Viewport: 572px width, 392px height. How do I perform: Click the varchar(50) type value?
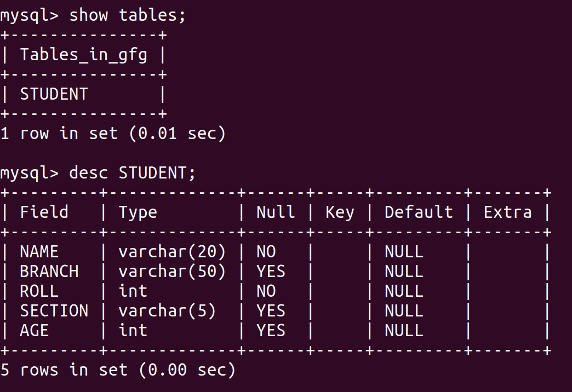(172, 272)
